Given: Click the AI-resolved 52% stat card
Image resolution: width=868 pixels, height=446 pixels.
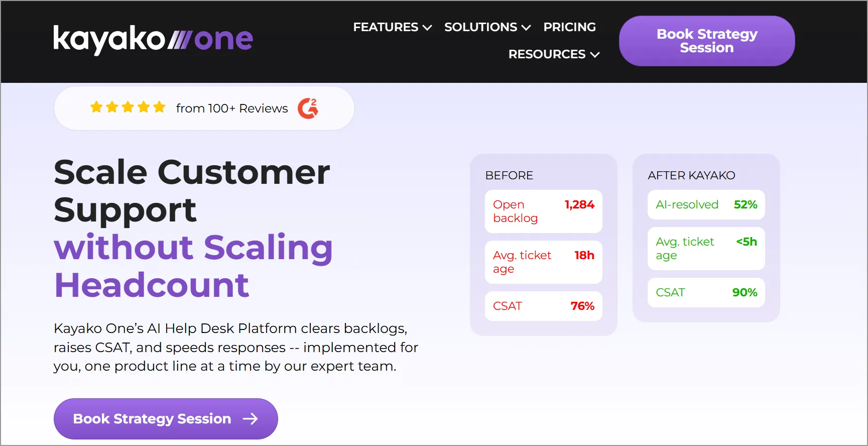Looking at the screenshot, I should click(706, 204).
